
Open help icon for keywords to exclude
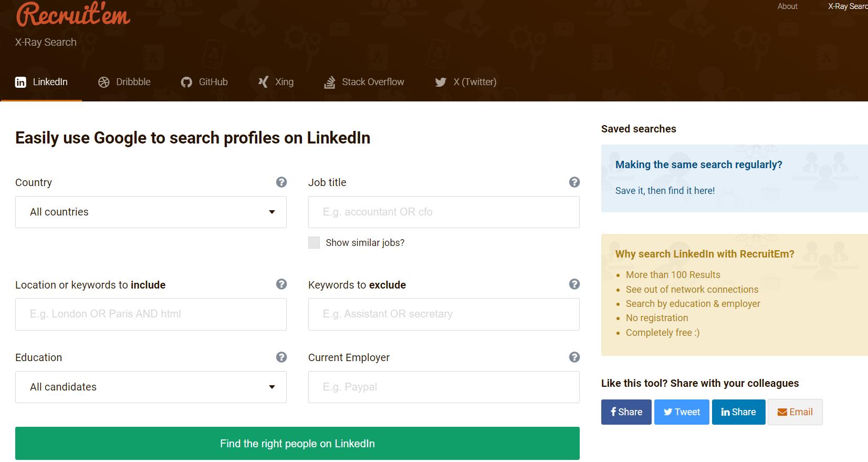pos(574,284)
